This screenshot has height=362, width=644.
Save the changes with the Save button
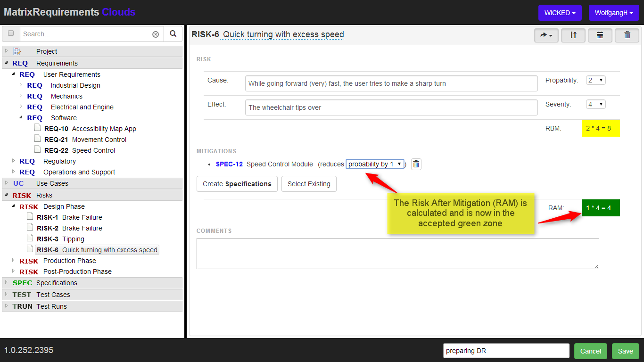[x=626, y=351]
